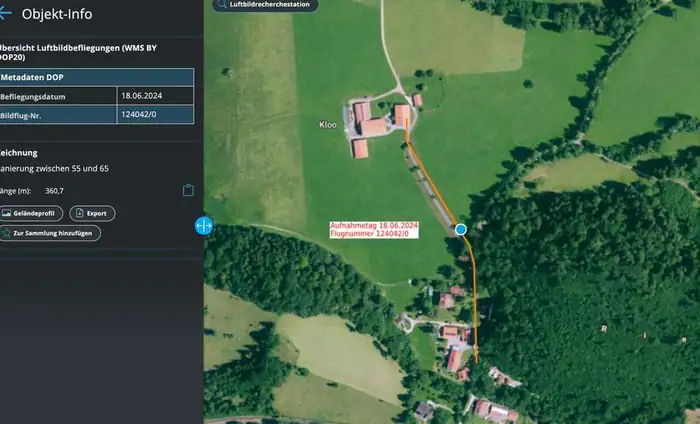The width and height of the screenshot is (700, 424).
Task: Copy the length value with clipboard icon
Action: tap(188, 190)
